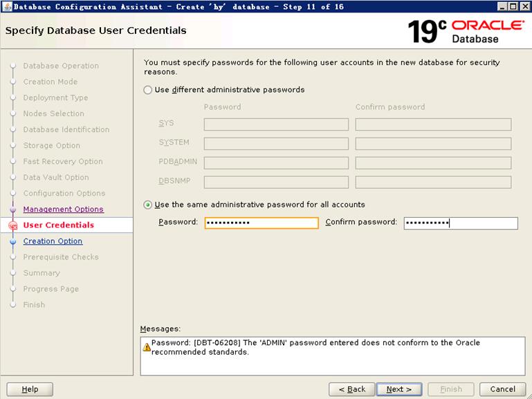Click the disabled Finish button
The image size is (532, 399).
click(451, 389)
